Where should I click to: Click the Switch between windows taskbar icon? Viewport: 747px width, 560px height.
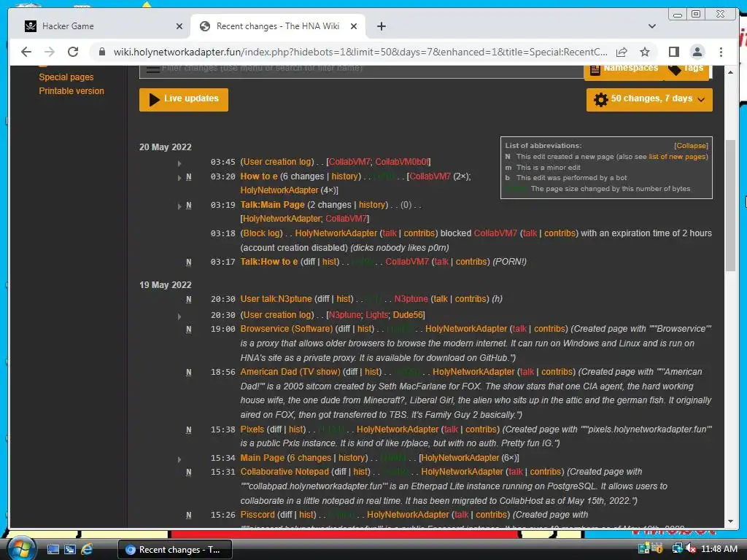click(70, 550)
